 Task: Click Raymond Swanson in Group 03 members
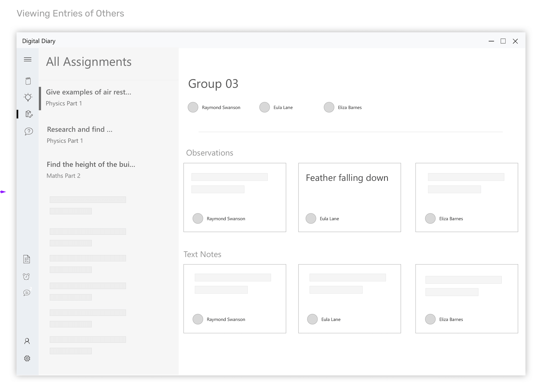click(x=221, y=107)
